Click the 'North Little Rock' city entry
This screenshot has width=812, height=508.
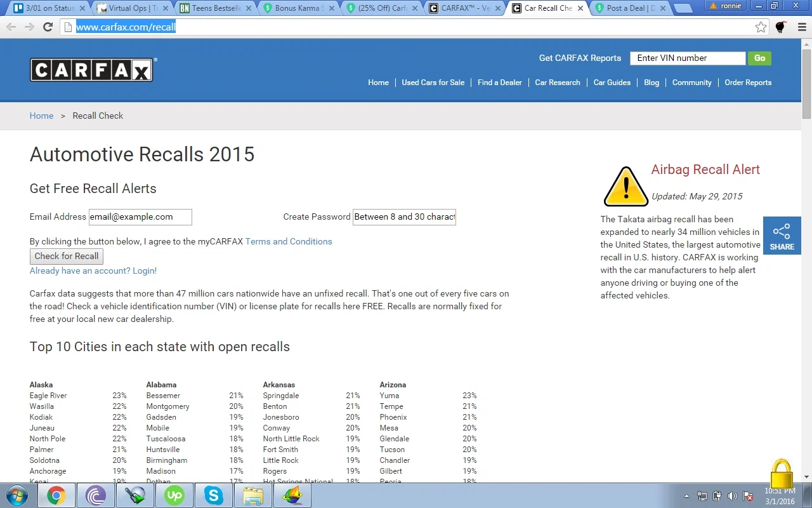coord(291,439)
